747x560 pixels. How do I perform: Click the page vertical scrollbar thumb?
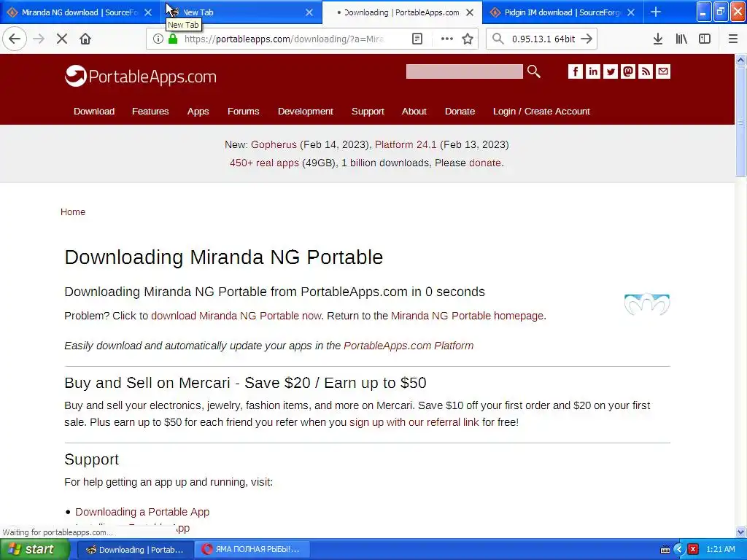(741, 122)
